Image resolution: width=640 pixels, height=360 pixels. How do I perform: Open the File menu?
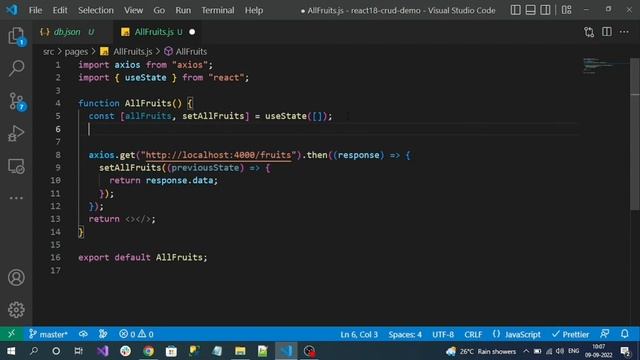36,10
